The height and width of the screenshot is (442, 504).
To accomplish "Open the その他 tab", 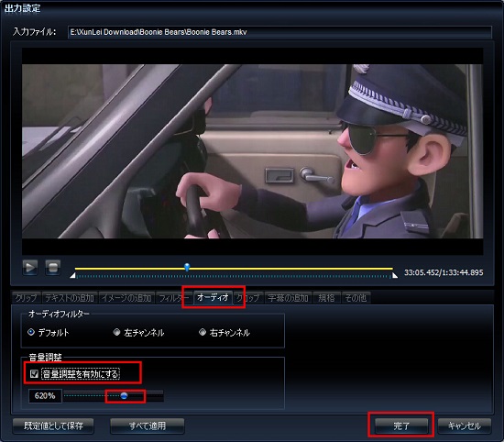I will pos(356,298).
